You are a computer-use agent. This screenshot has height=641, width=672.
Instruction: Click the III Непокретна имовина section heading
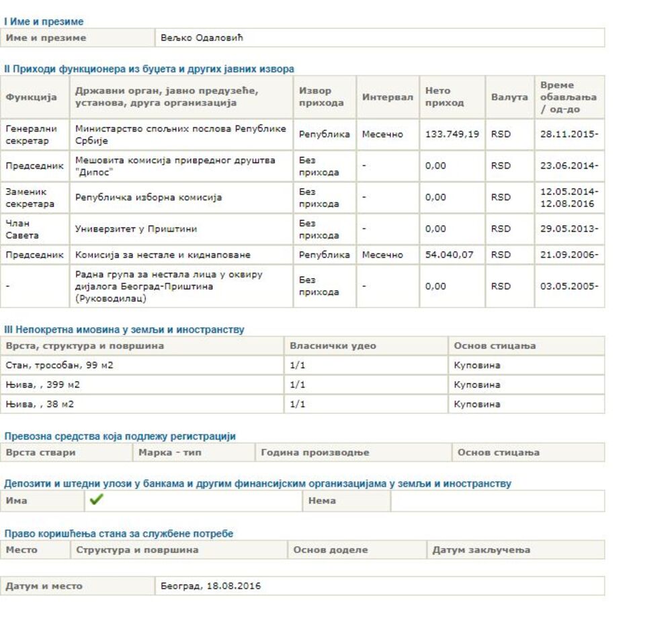tap(124, 329)
